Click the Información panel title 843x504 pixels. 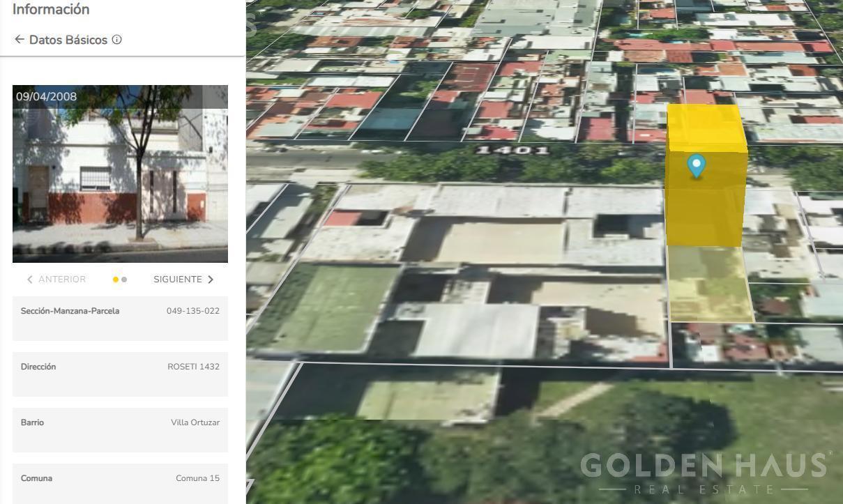tap(51, 10)
